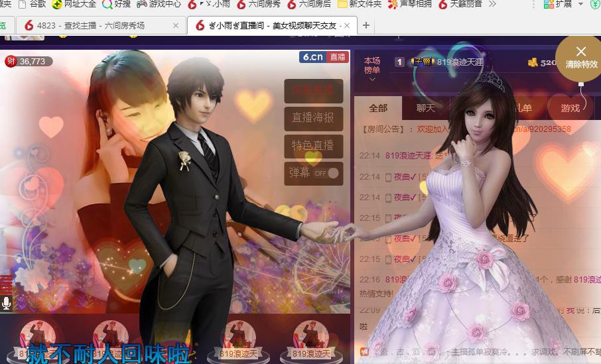Viewport: 601px width, 364px height.
Task: Open the 六间房秀 bookmark
Action: [259, 4]
